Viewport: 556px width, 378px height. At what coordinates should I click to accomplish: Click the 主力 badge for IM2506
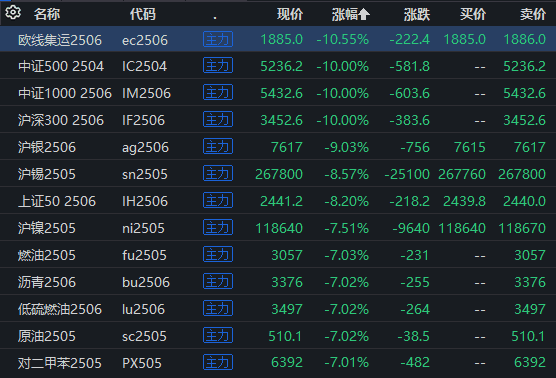coord(218,93)
